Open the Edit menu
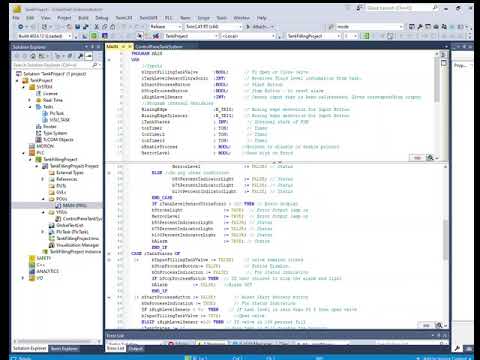Image resolution: width=480 pixels, height=360 pixels. [30, 18]
